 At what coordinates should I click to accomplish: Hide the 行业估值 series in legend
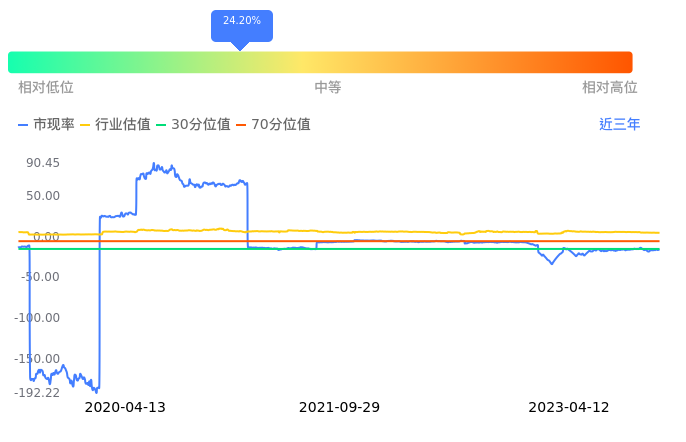pyautogui.click(x=115, y=125)
